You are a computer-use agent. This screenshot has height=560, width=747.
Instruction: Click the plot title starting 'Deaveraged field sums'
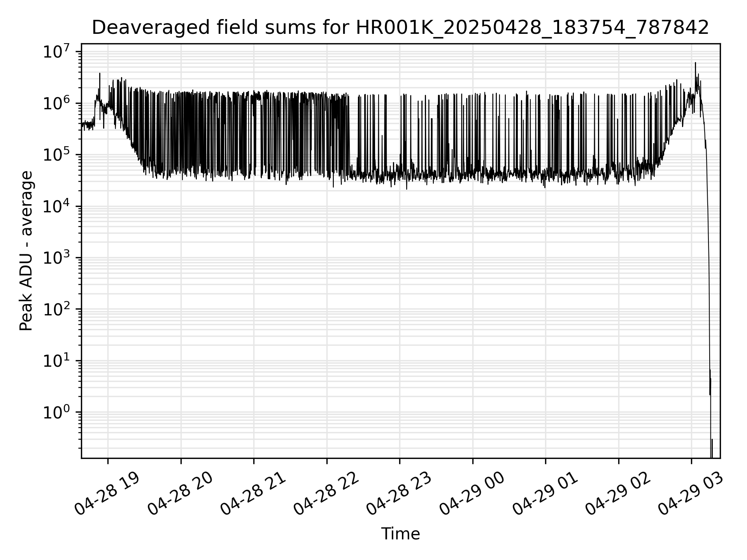[x=400, y=28]
